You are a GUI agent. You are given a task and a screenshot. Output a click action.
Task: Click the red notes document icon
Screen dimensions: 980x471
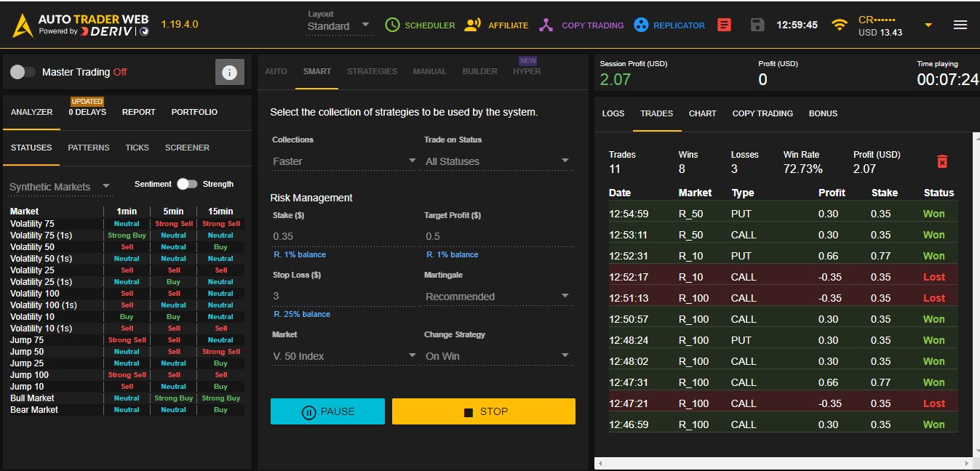tap(724, 25)
